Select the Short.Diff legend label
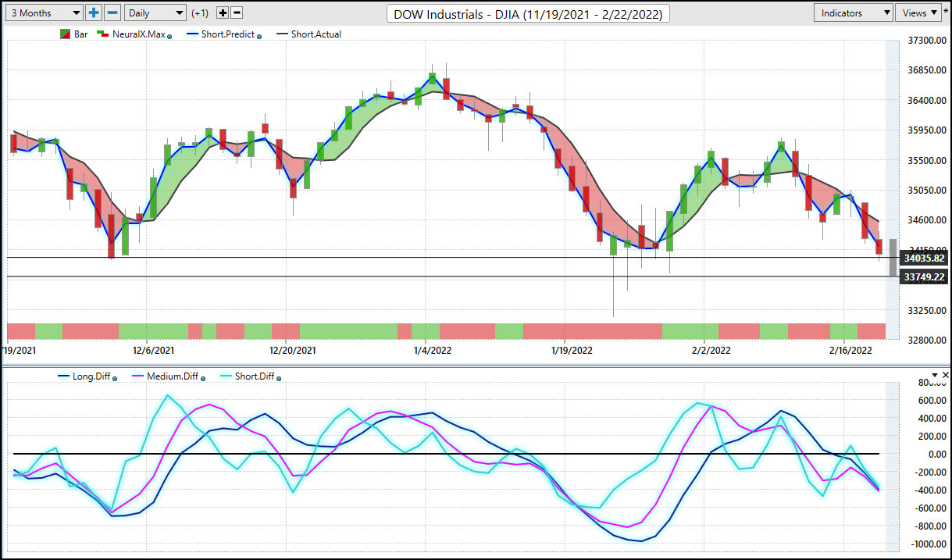 pos(255,376)
